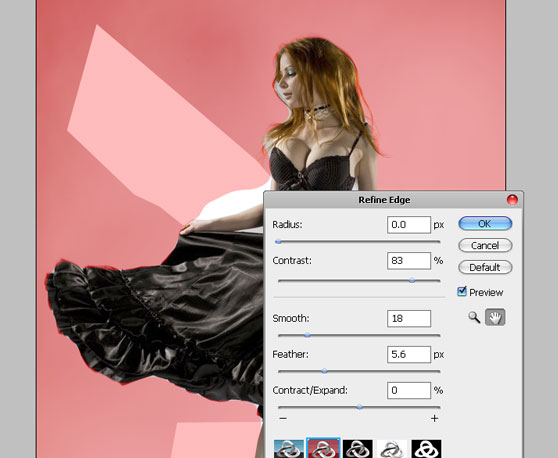Click the Contrast value field
This screenshot has height=458, width=558.
pyautogui.click(x=409, y=260)
